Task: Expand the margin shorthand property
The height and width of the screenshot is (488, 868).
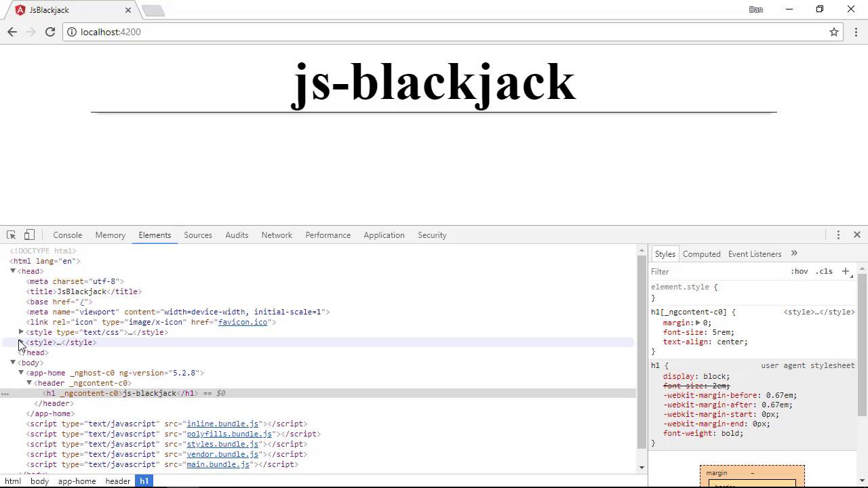Action: 698,323
